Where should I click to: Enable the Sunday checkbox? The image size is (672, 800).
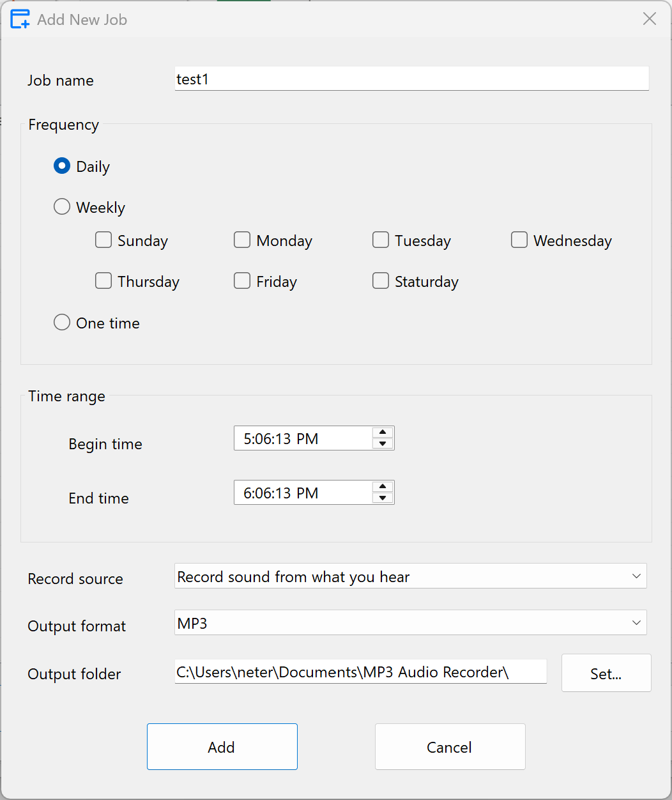tap(103, 240)
